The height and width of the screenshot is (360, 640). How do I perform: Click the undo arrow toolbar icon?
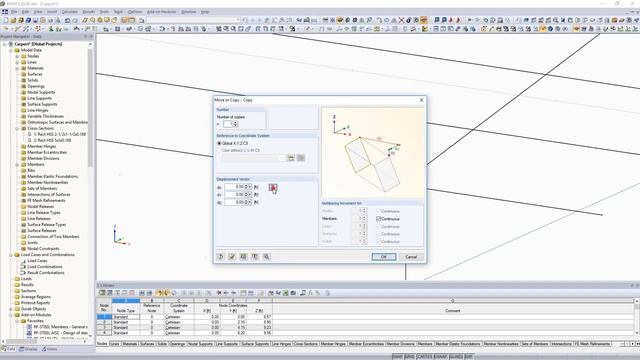tap(67, 20)
